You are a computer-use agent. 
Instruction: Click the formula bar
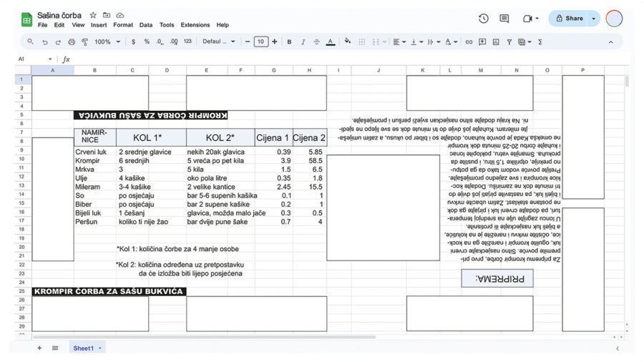[349, 59]
